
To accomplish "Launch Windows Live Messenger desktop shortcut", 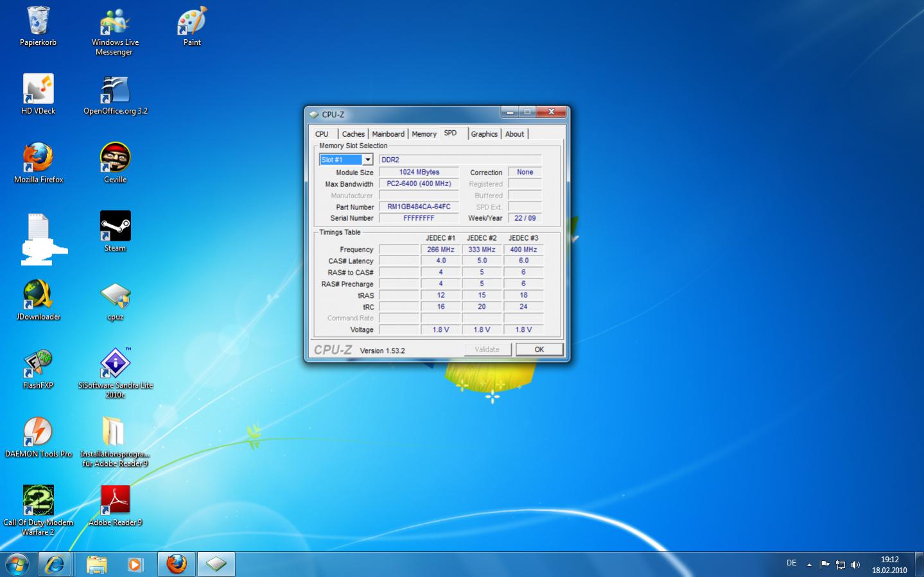I will click(115, 31).
